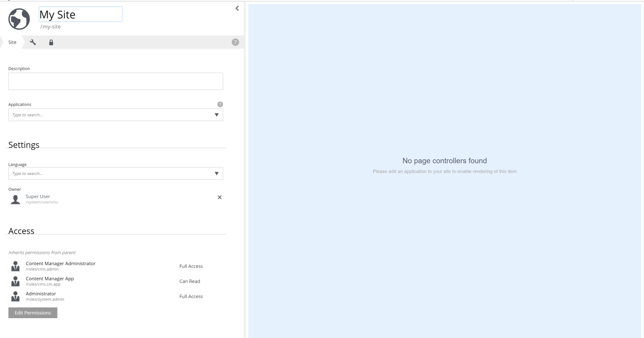Open the Language dropdown
The width and height of the screenshot is (644, 338).
click(217, 173)
